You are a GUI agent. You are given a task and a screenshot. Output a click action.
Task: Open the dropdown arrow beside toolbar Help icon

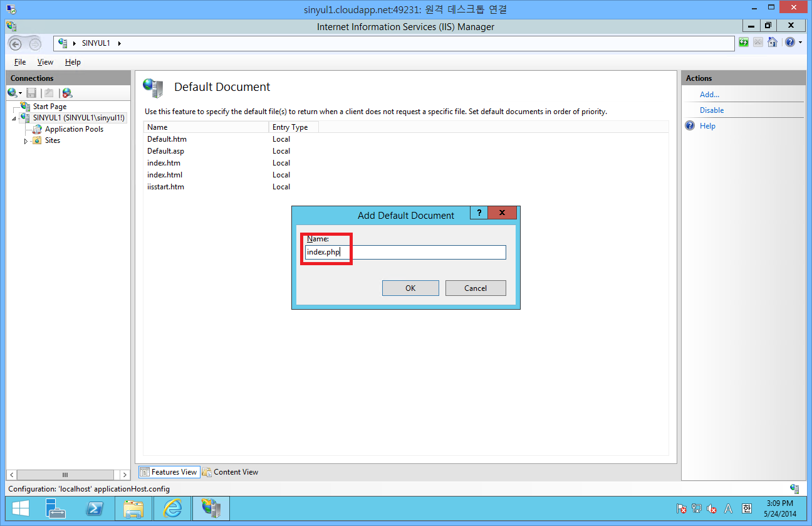(799, 43)
